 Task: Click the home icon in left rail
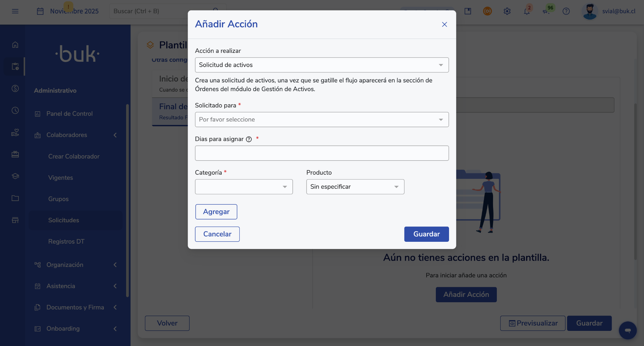(x=15, y=45)
